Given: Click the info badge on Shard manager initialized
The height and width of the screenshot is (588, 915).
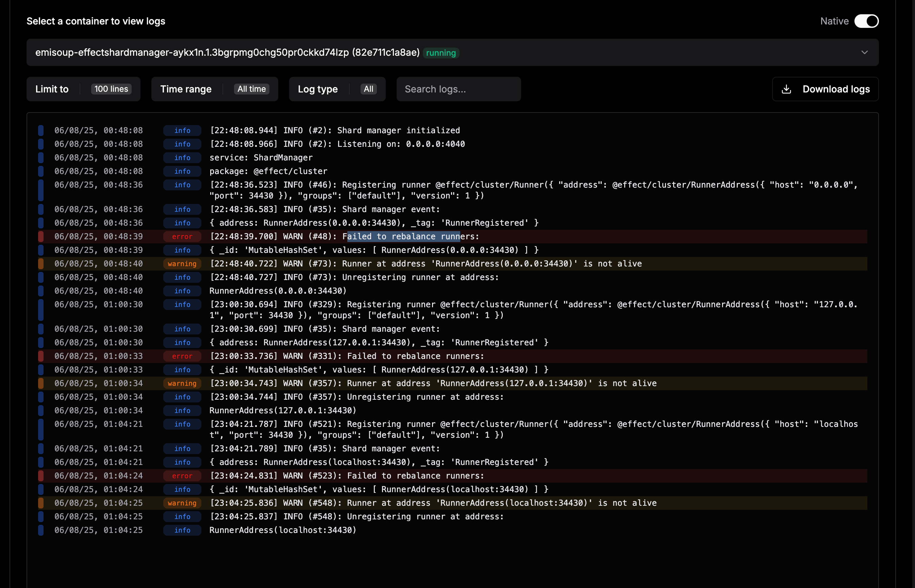Looking at the screenshot, I should click(x=182, y=131).
